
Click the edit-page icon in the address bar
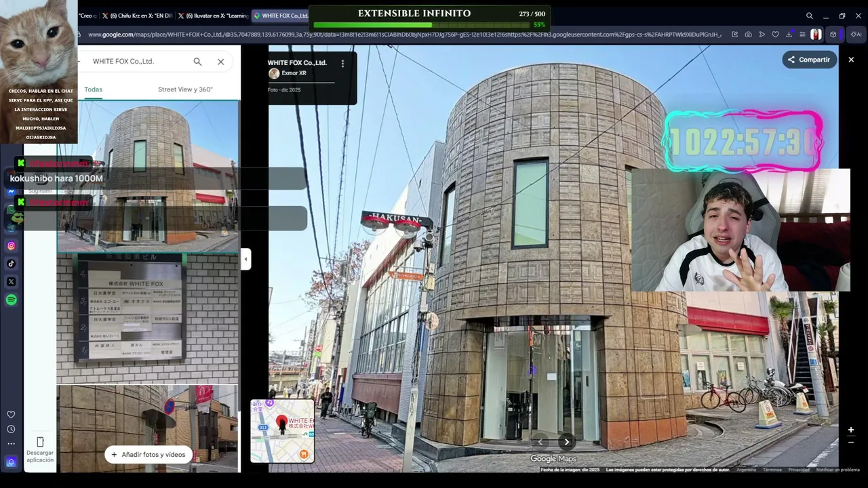pyautogui.click(x=734, y=35)
